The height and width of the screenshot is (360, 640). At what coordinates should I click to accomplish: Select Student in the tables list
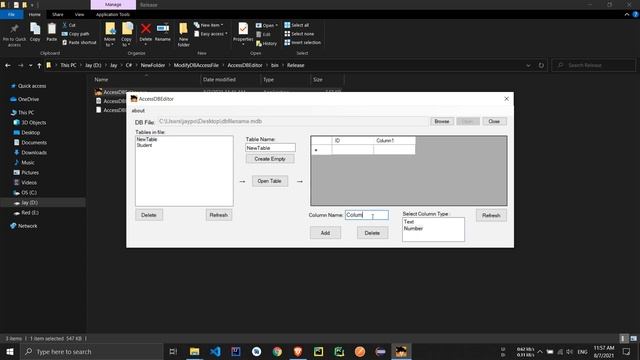144,145
